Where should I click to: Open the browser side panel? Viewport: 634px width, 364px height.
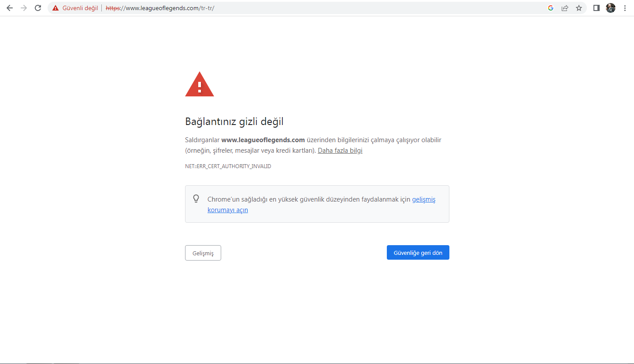pyautogui.click(x=597, y=8)
